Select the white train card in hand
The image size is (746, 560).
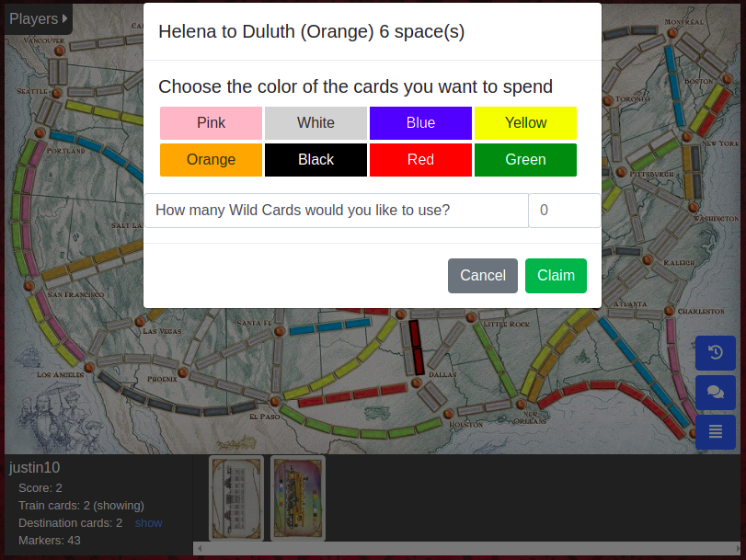236,497
